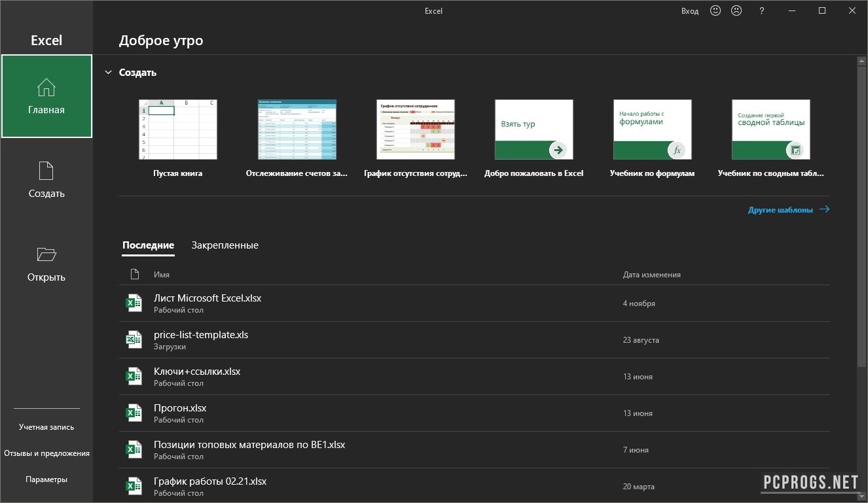This screenshot has height=503, width=868.
Task: Go to the Открыть folder section
Action: coord(46,264)
